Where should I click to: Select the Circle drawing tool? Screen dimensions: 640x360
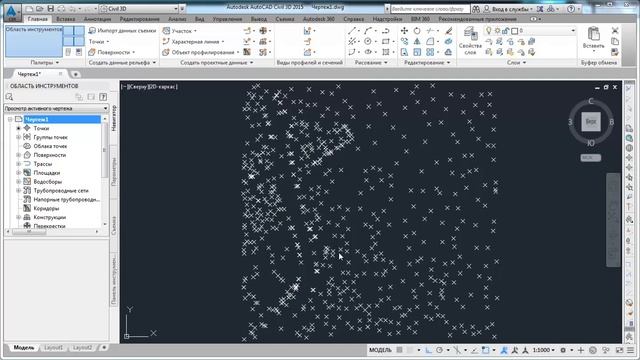368,41
